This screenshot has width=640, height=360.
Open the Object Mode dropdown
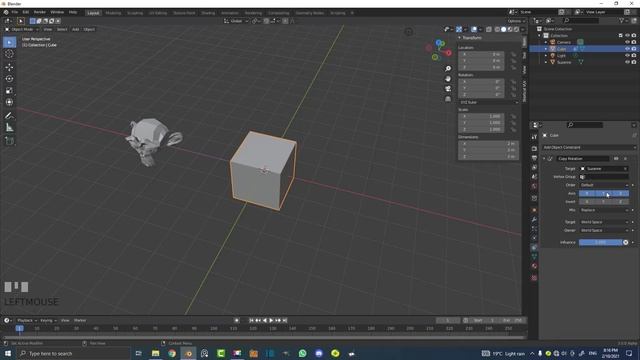pos(22,29)
